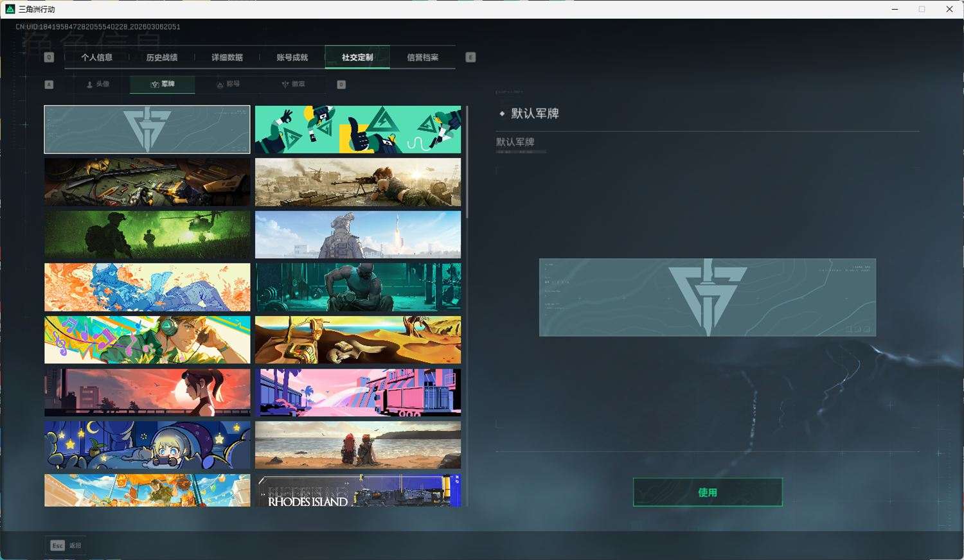
Task: Pick the pink and purple container train dog tag
Action: 358,392
